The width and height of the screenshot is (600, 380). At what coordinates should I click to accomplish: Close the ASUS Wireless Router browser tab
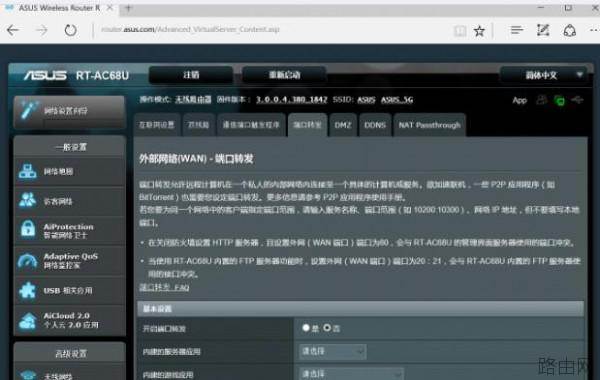(109, 8)
